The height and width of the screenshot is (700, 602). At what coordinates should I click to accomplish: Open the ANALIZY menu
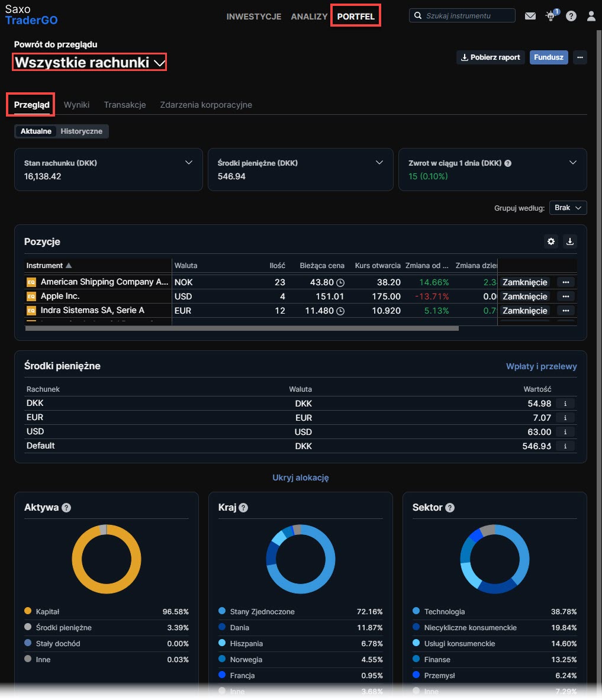click(x=309, y=17)
